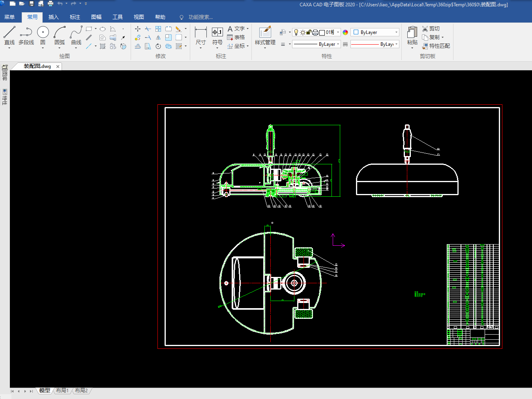This screenshot has height=399, width=532.
Task: Click the 粘贴 paste icon
Action: 412,32
